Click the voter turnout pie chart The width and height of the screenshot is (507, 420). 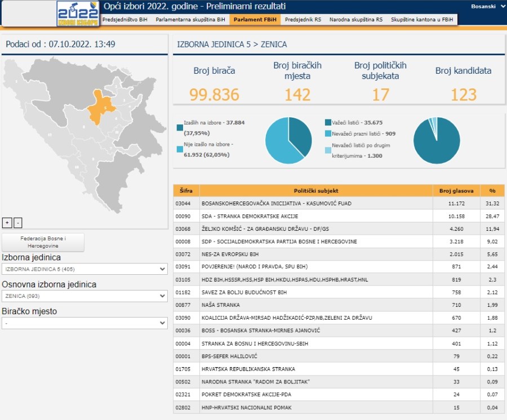288,141
